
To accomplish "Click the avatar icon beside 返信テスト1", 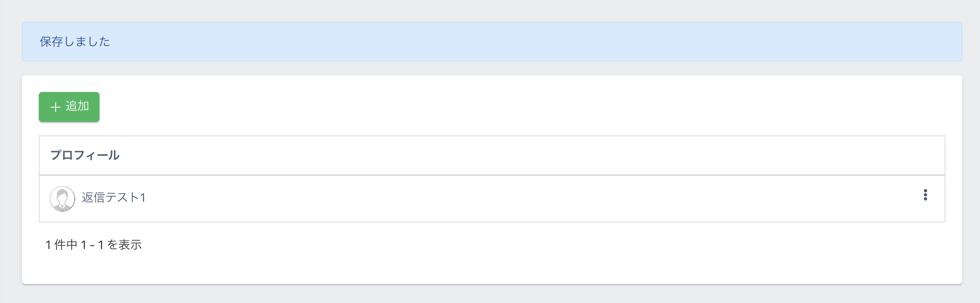I will click(62, 199).
